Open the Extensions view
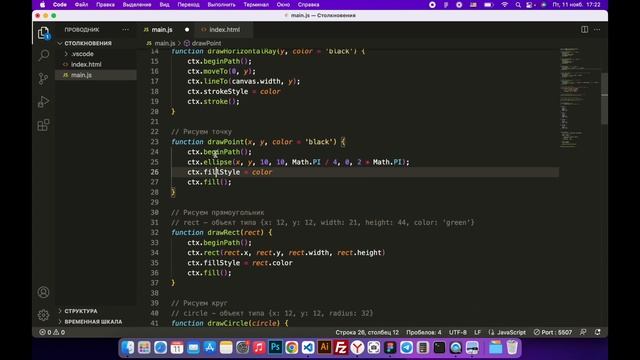The width and height of the screenshot is (640, 360). pos(43,125)
